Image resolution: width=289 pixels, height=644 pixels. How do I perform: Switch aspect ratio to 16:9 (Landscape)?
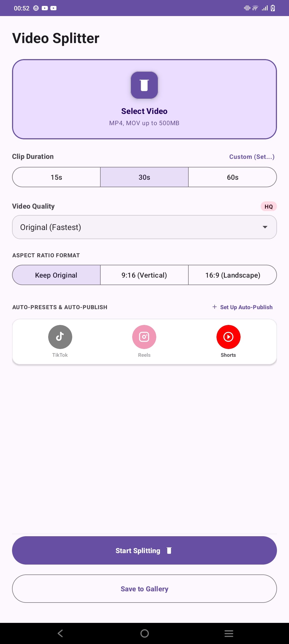pos(233,275)
